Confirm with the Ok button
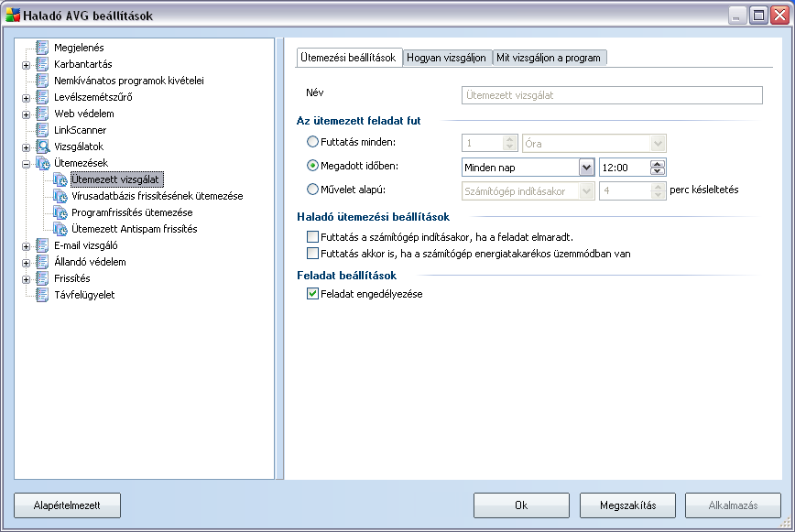Screen dimensions: 795x532 click(x=521, y=505)
